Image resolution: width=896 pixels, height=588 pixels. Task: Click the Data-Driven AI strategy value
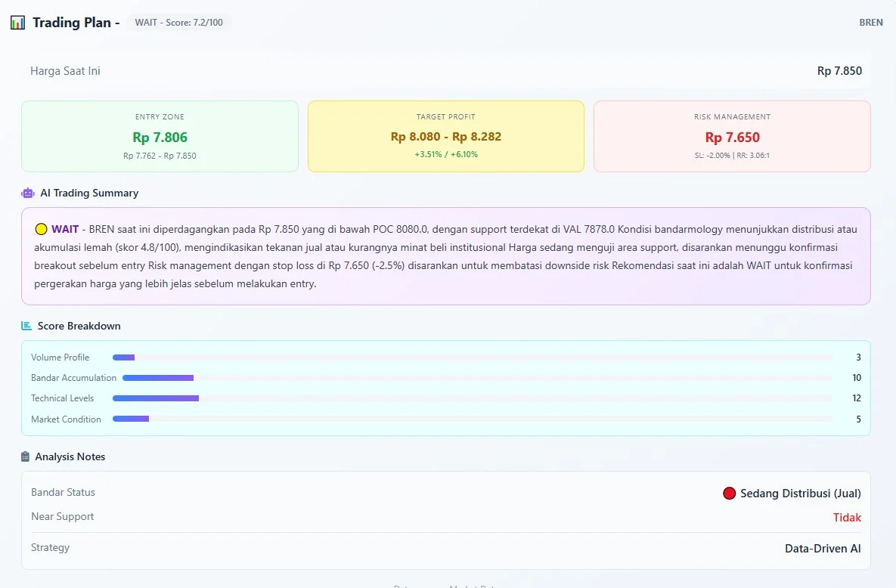click(822, 549)
